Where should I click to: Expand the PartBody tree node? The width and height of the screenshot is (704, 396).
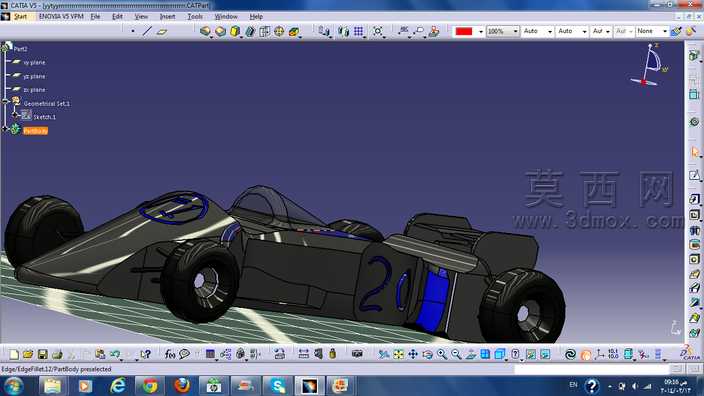click(x=5, y=129)
